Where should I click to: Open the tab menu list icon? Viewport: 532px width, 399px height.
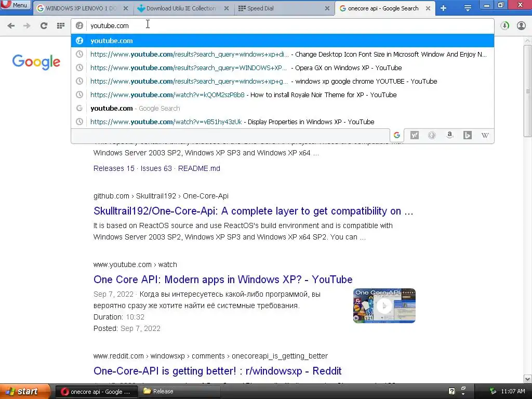coord(468,8)
